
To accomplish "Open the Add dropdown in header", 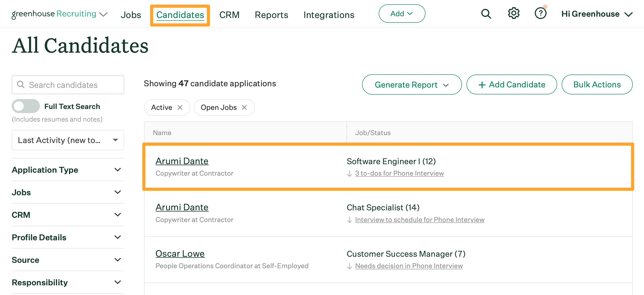I will click(x=401, y=14).
